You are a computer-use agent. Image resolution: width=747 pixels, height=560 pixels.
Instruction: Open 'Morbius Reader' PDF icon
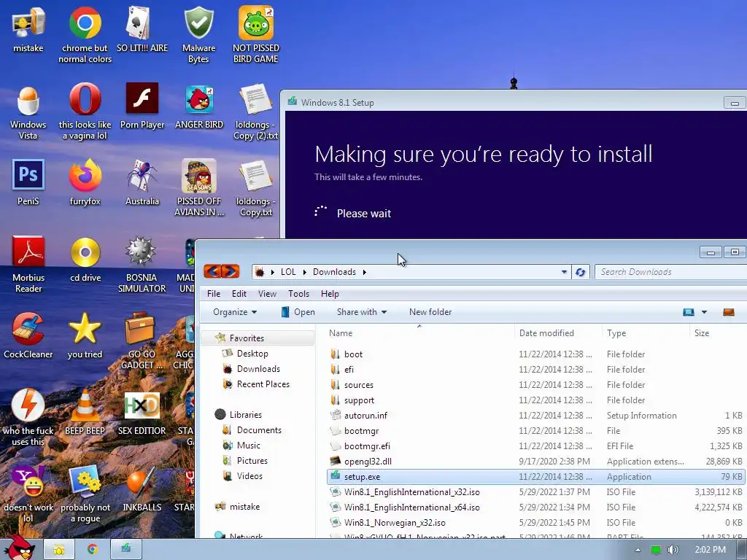tap(28, 265)
